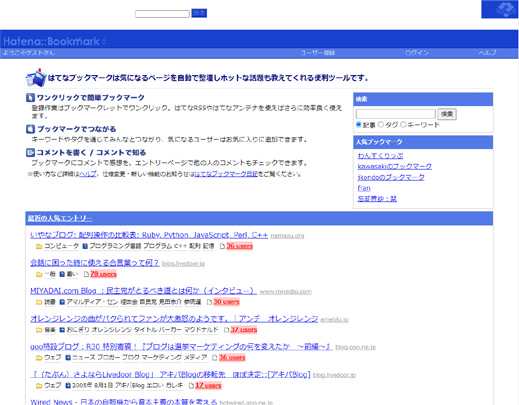Click the コメントを書く heading icon
The image size is (519, 405).
click(30, 153)
